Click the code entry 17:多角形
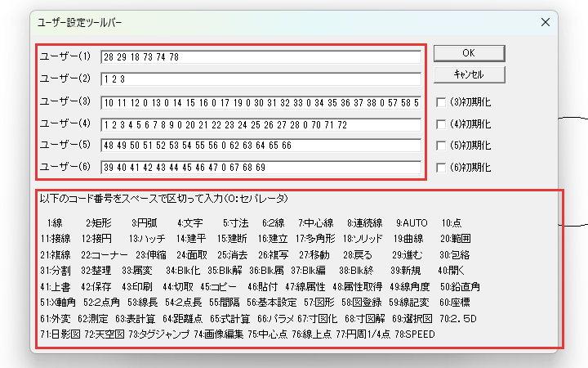Viewport: 588px width, 368px height. coord(315,239)
